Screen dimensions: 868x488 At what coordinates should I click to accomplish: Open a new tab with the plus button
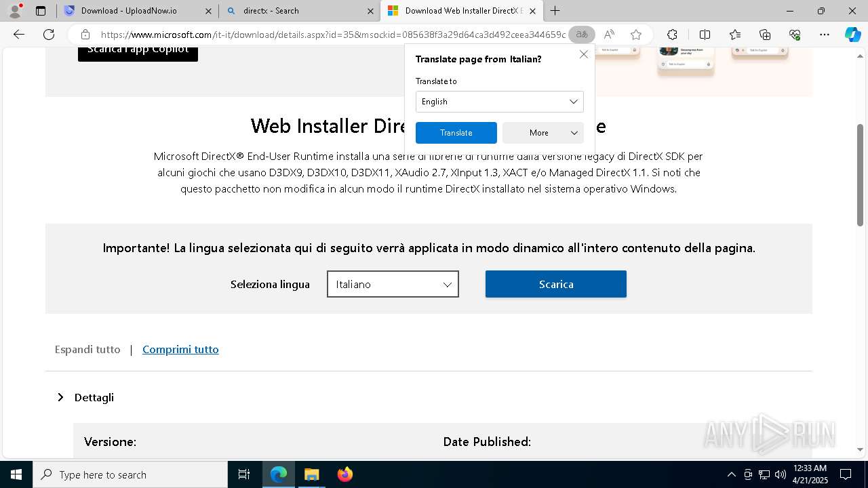click(555, 11)
